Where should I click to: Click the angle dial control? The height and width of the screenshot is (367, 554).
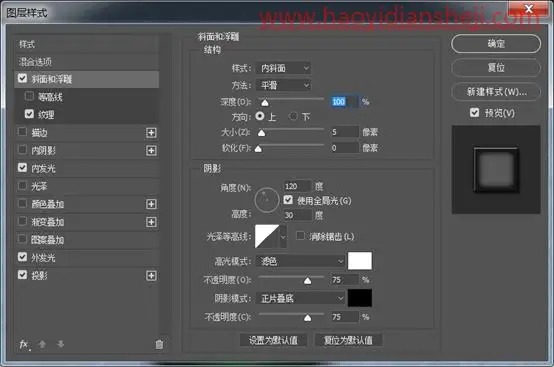pyautogui.click(x=266, y=200)
